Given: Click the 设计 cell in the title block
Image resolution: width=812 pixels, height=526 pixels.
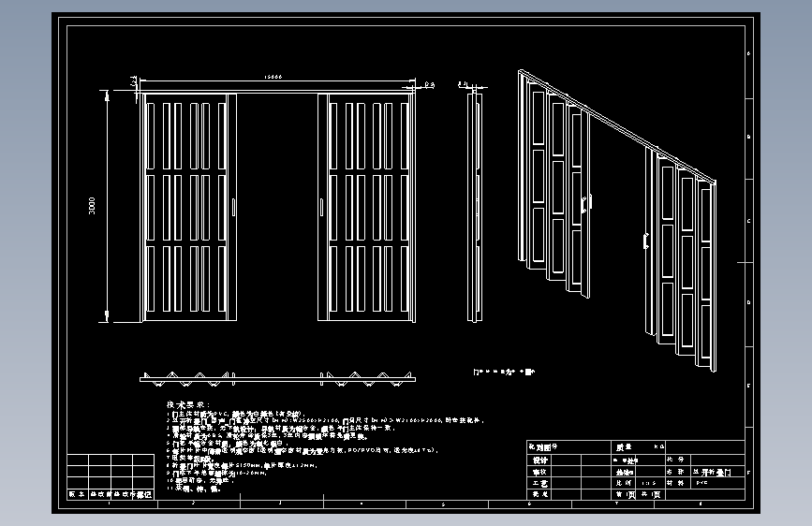Looking at the screenshot, I should click(540, 460).
